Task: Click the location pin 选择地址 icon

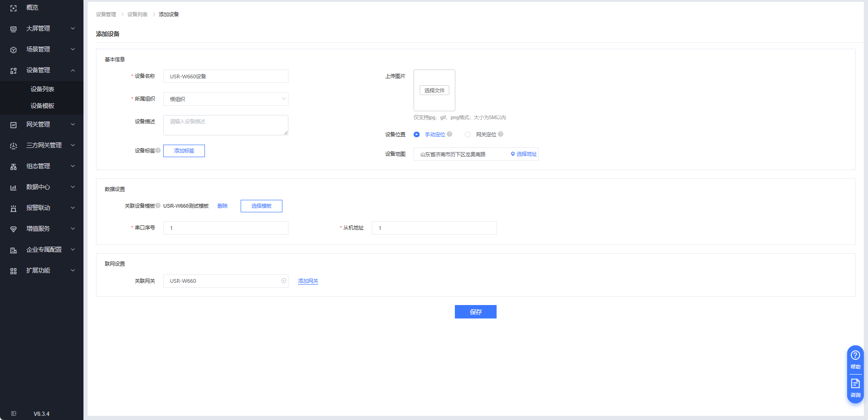Action: tap(513, 154)
